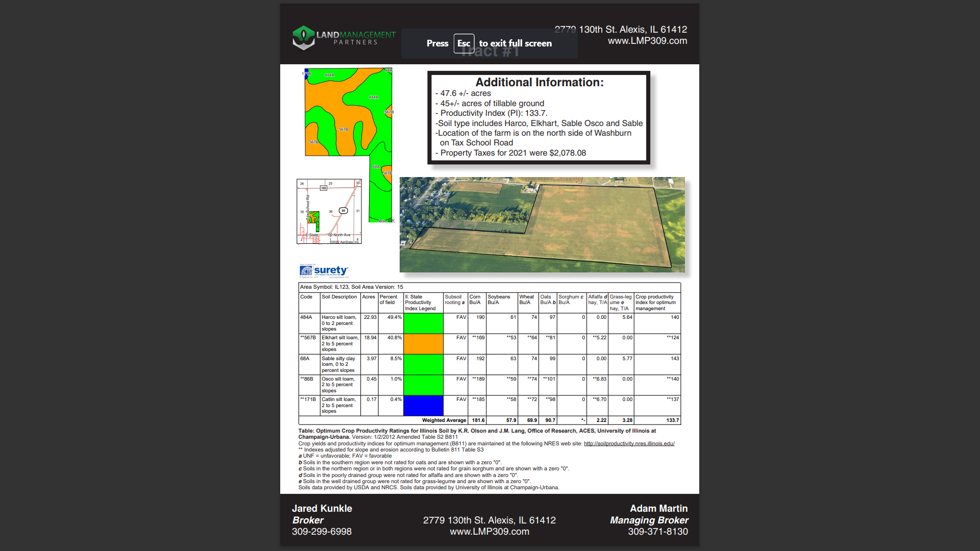Click 'Area Symbol: IL123, Soil Area Version: 15'

tap(352, 287)
